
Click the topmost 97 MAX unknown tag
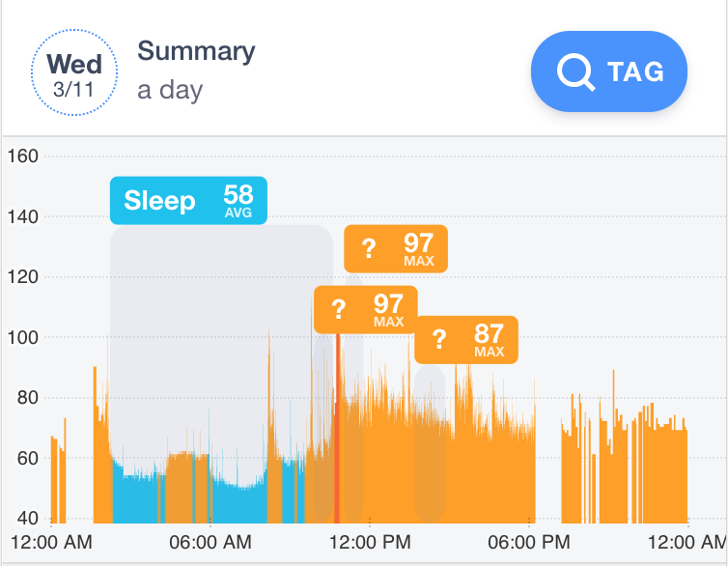pos(396,249)
